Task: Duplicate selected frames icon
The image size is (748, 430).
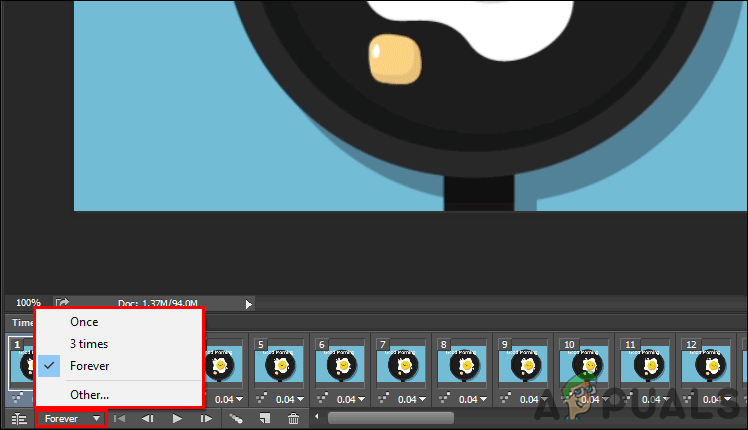Action: (265, 419)
